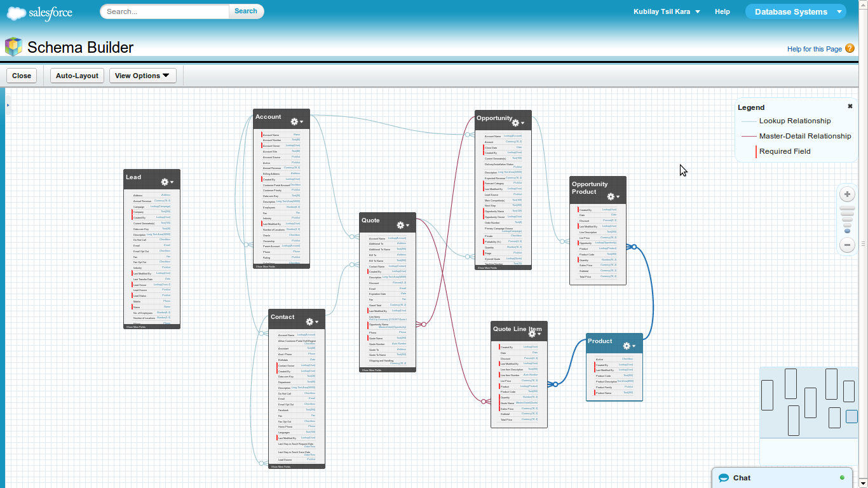
Task: Select the Contact object header
Action: (x=297, y=319)
